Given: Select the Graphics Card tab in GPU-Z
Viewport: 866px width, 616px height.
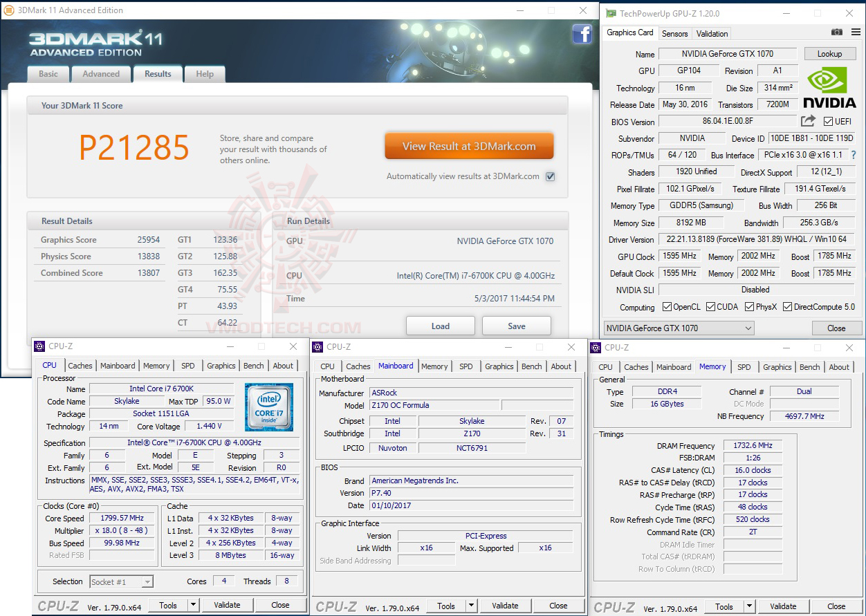Looking at the screenshot, I should click(x=630, y=32).
